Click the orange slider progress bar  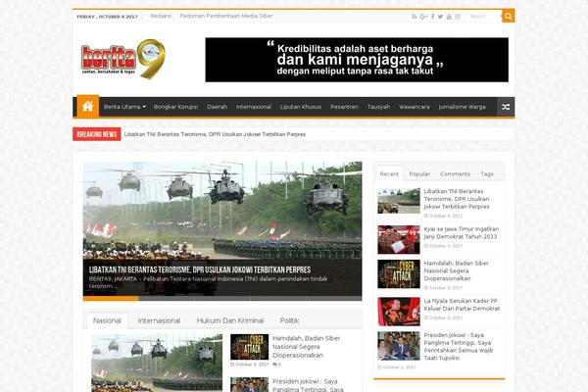click(x=111, y=299)
